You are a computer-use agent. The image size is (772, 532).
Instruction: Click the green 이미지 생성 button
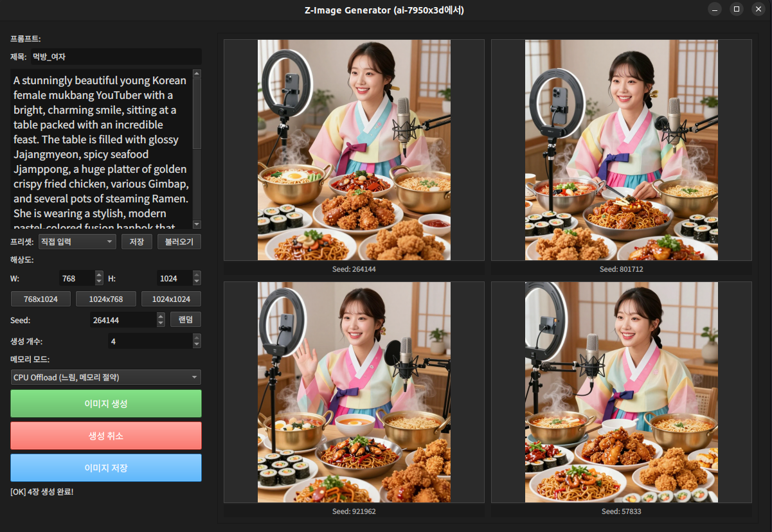(x=106, y=403)
